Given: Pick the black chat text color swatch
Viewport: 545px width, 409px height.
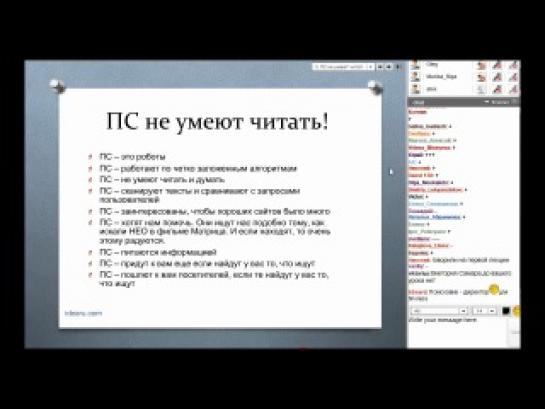Looking at the screenshot, I should click(506, 311).
